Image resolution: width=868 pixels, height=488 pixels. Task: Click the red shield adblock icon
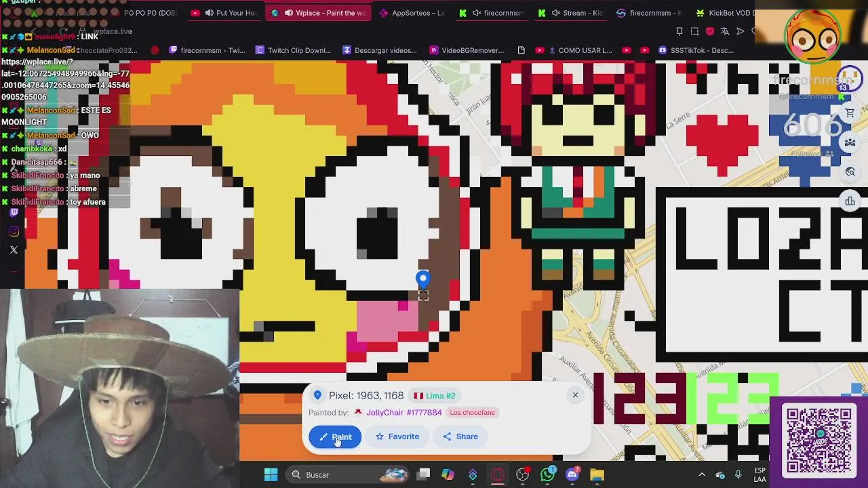tap(710, 31)
